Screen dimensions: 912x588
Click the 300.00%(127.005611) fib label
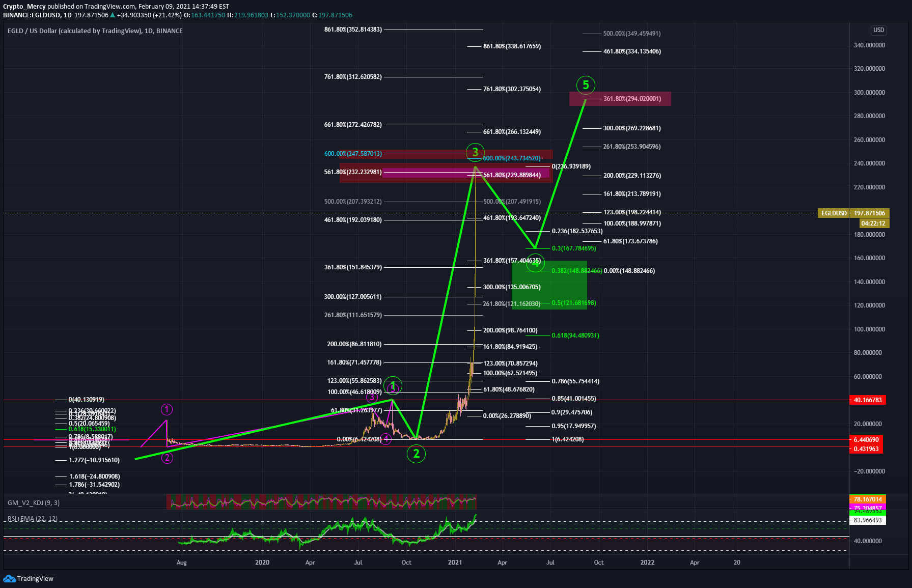point(353,297)
